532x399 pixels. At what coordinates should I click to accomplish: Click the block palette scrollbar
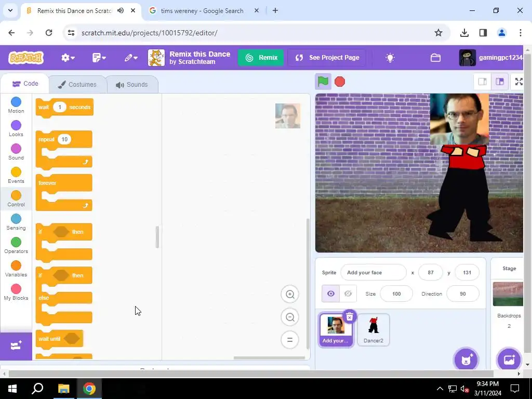coord(157,237)
